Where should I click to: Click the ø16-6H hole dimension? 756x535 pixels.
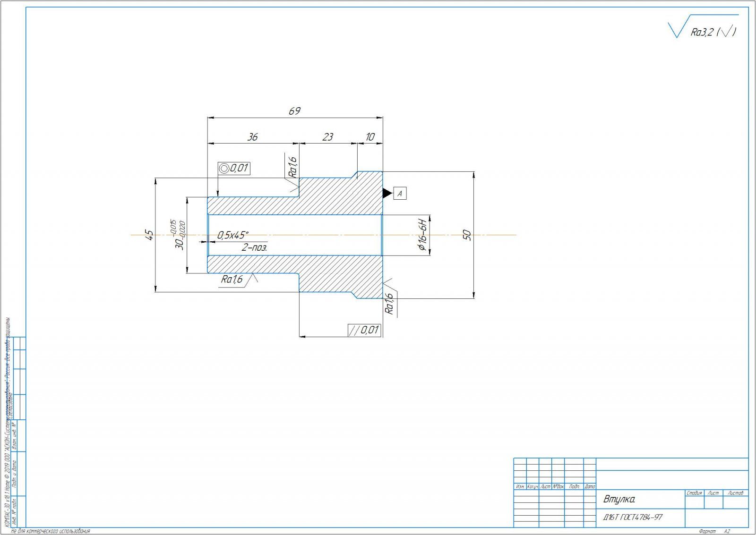[422, 235]
